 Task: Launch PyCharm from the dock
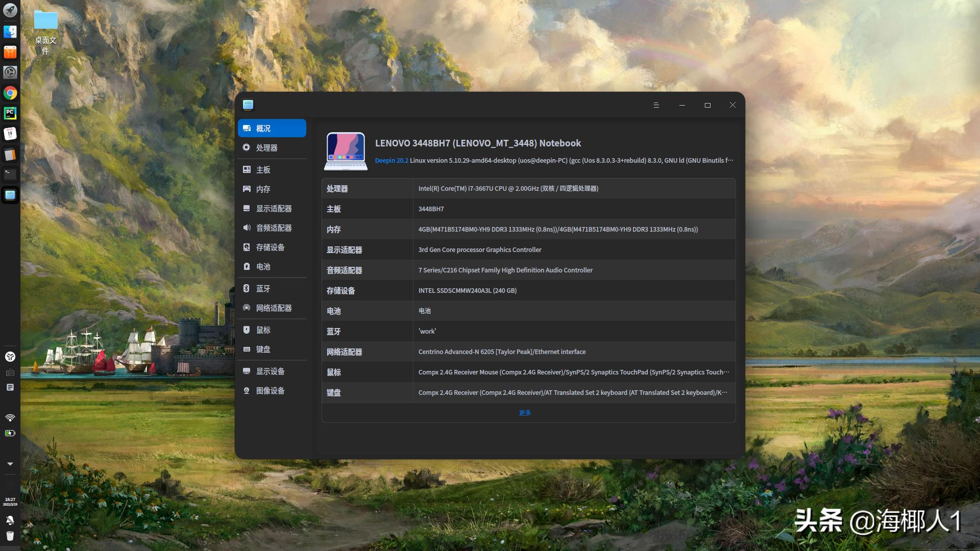click(x=10, y=113)
